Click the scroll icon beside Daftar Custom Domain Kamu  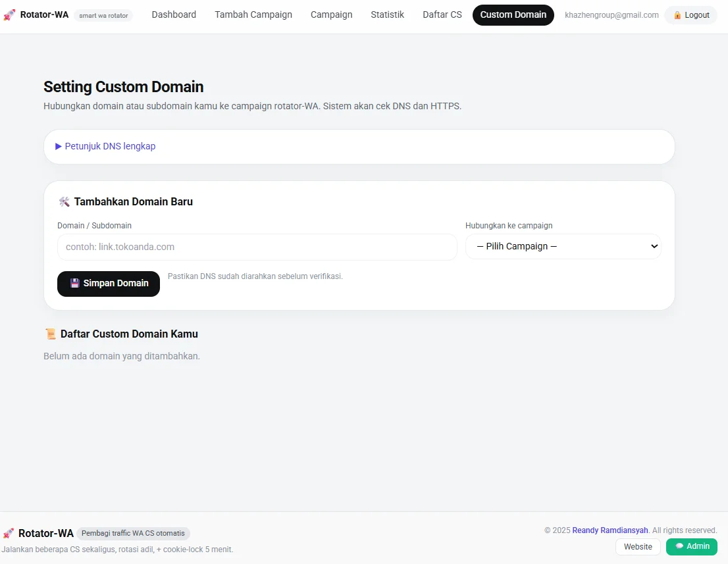(50, 334)
